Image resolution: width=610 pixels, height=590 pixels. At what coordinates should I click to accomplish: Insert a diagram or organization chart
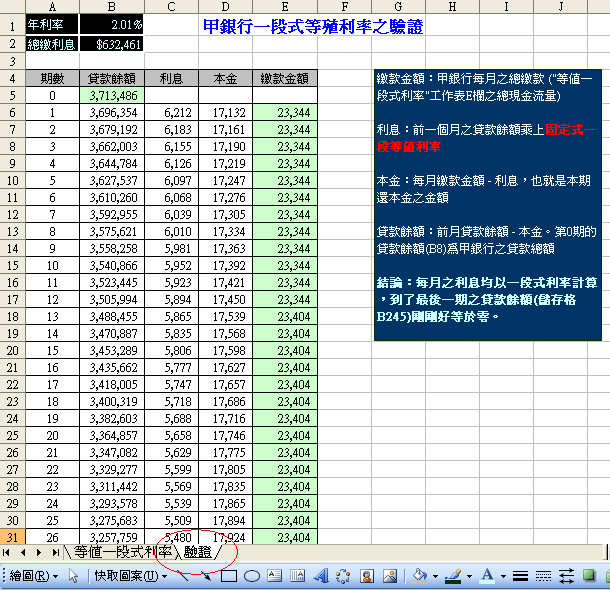click(344, 576)
